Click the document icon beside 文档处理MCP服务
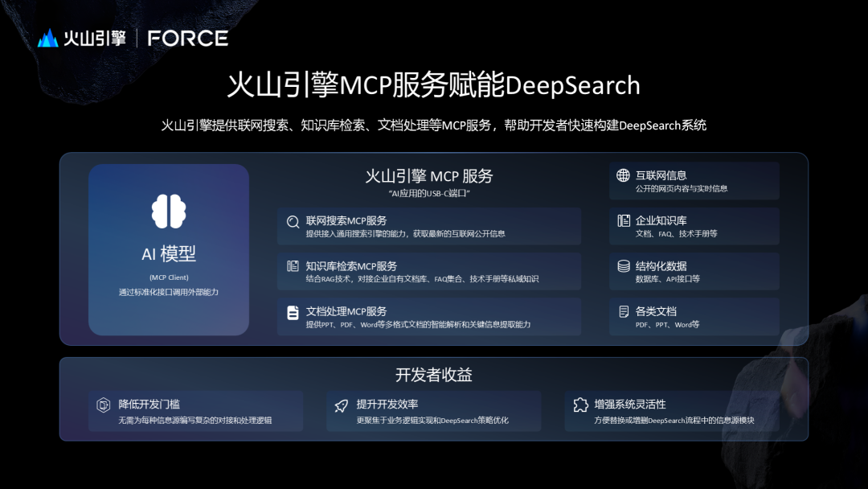Image resolution: width=868 pixels, height=489 pixels. click(x=293, y=312)
